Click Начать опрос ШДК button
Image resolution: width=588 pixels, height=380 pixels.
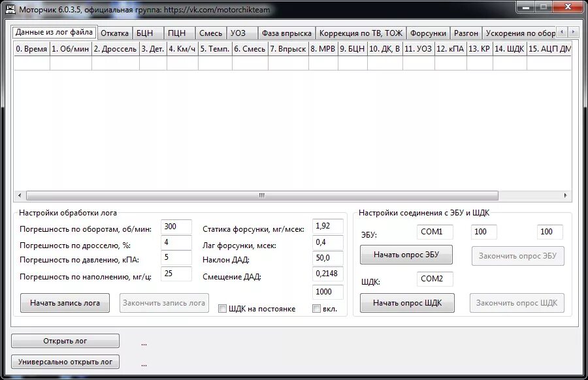point(407,303)
